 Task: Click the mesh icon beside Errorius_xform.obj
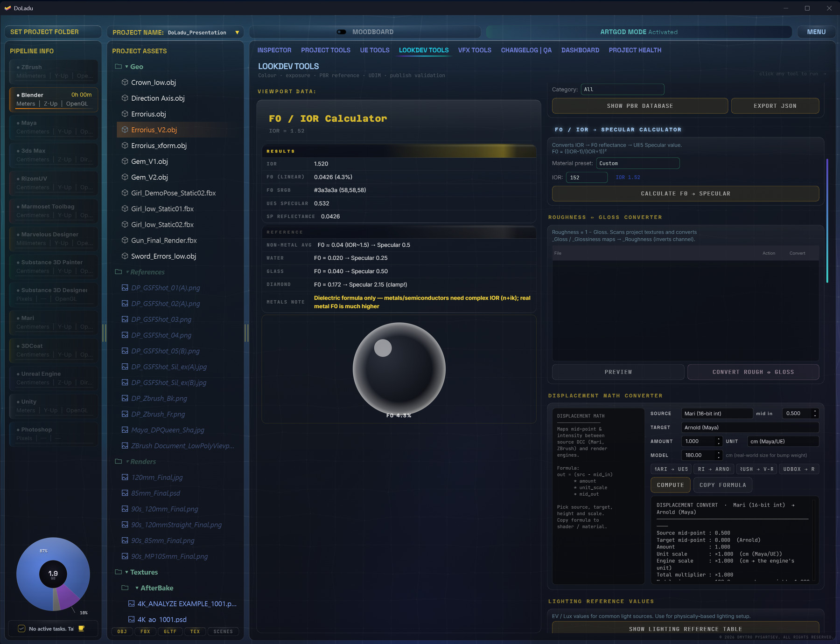[125, 145]
